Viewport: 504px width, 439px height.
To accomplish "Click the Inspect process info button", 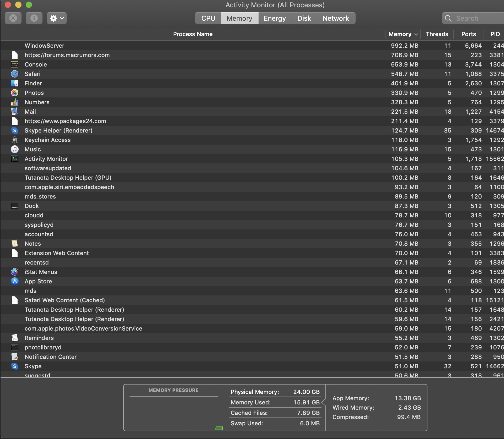I will [x=34, y=18].
